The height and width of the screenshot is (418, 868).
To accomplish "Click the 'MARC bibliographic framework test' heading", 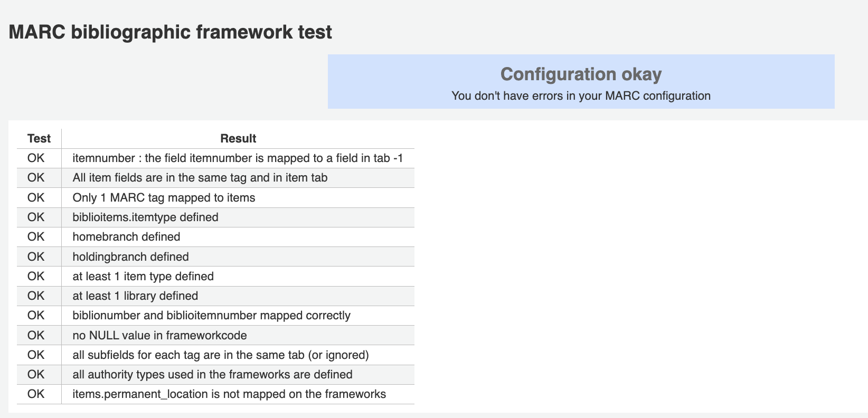I will (170, 32).
